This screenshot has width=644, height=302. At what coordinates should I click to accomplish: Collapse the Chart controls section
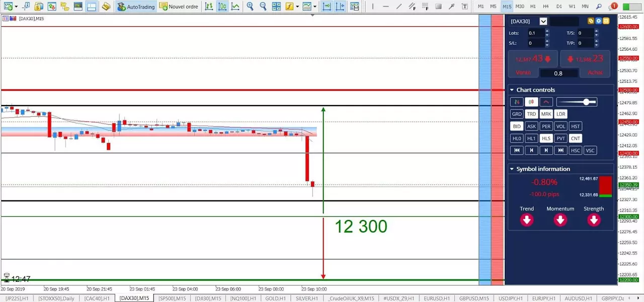coord(512,90)
